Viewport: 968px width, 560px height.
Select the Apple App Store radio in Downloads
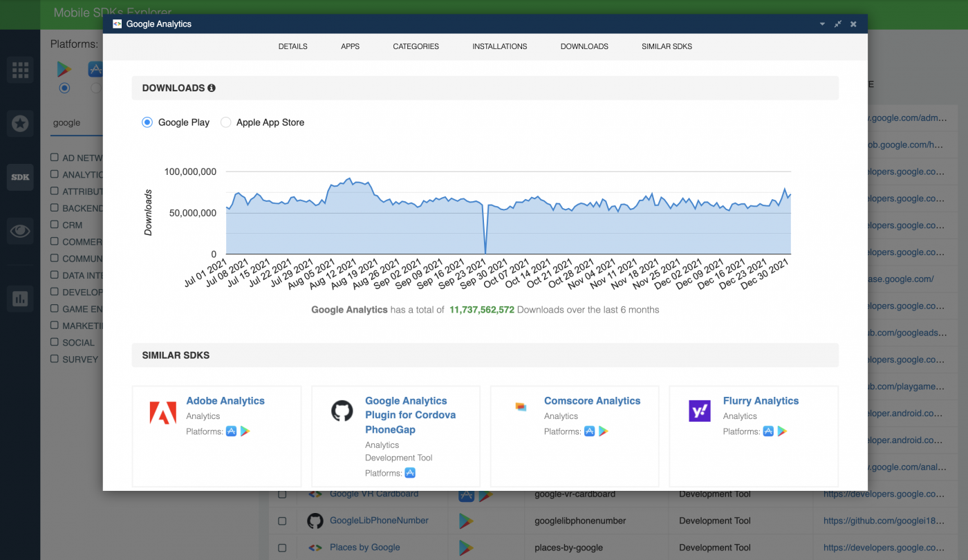[225, 122]
